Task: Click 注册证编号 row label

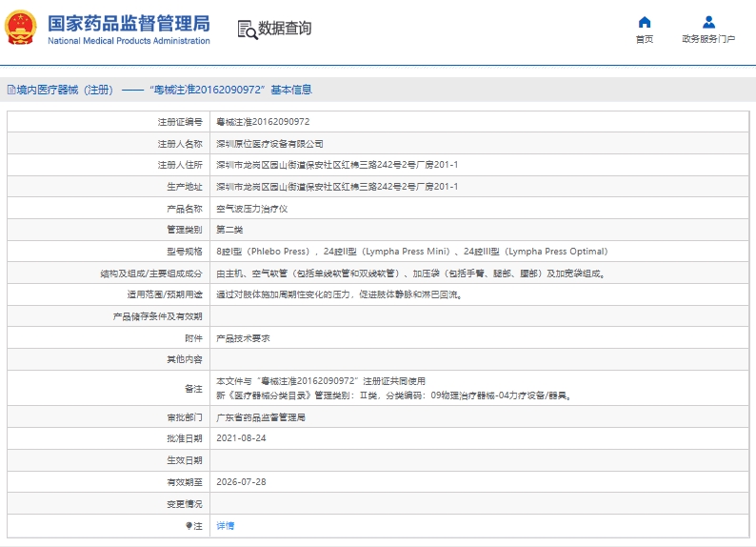Action: [x=180, y=122]
